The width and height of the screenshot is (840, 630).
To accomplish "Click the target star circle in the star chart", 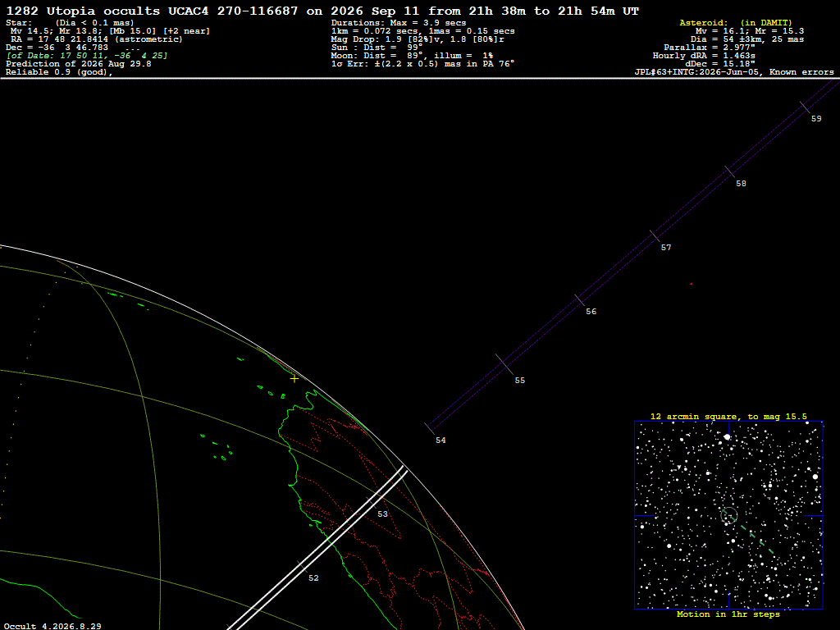I will coord(729,515).
